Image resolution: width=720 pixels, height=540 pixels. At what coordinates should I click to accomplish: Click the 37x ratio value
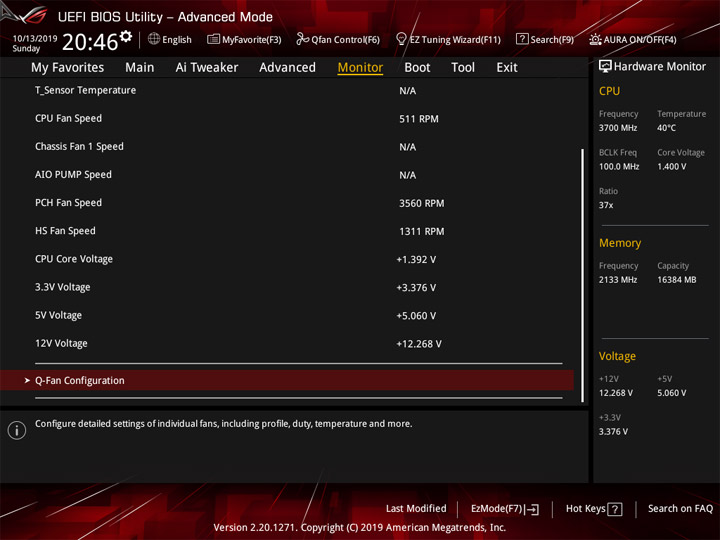click(x=606, y=205)
